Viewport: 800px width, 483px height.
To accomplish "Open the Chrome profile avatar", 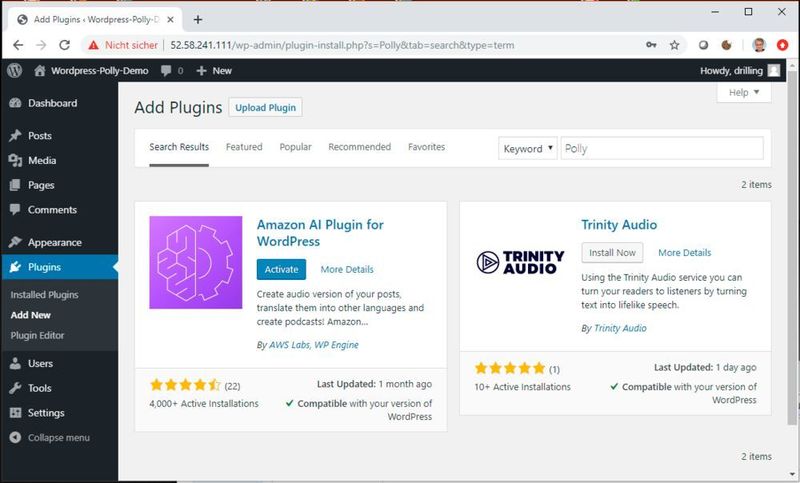I will 759,45.
